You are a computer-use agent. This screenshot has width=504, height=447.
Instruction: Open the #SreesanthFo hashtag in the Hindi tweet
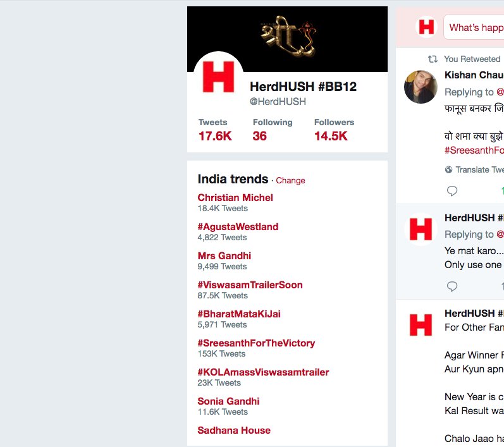474,150
